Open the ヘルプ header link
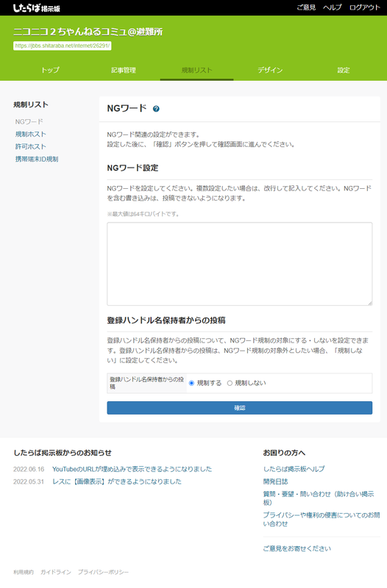Screen dimensions: 387x588 point(333,7)
